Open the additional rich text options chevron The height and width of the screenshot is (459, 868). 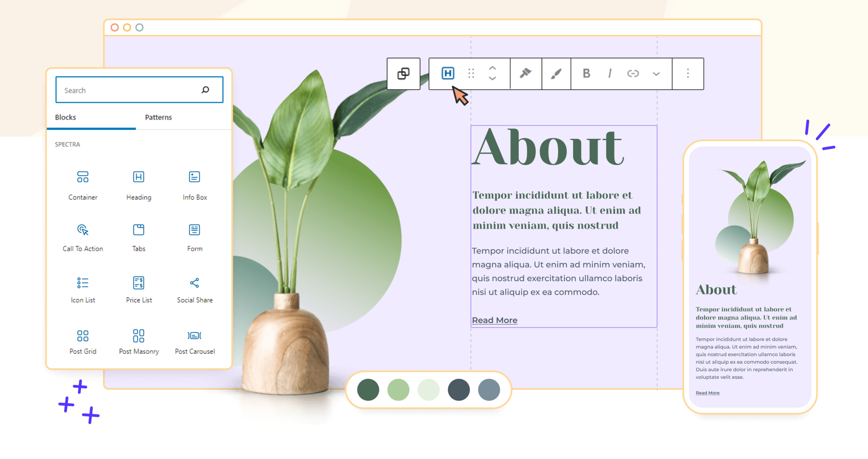coord(656,74)
